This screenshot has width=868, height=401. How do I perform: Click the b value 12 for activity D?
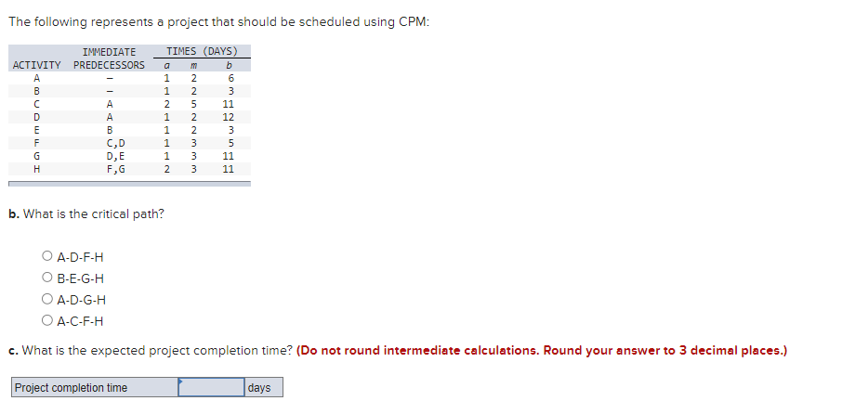pos(228,117)
